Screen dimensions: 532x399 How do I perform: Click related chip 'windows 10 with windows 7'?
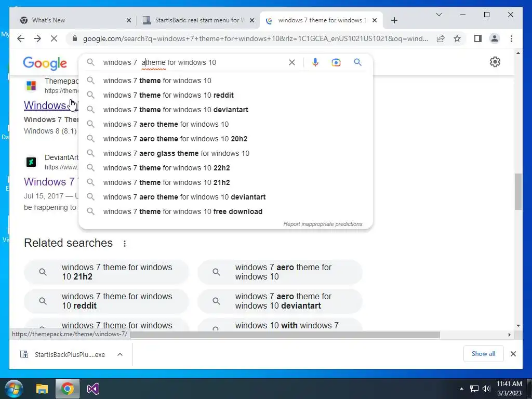(280, 325)
